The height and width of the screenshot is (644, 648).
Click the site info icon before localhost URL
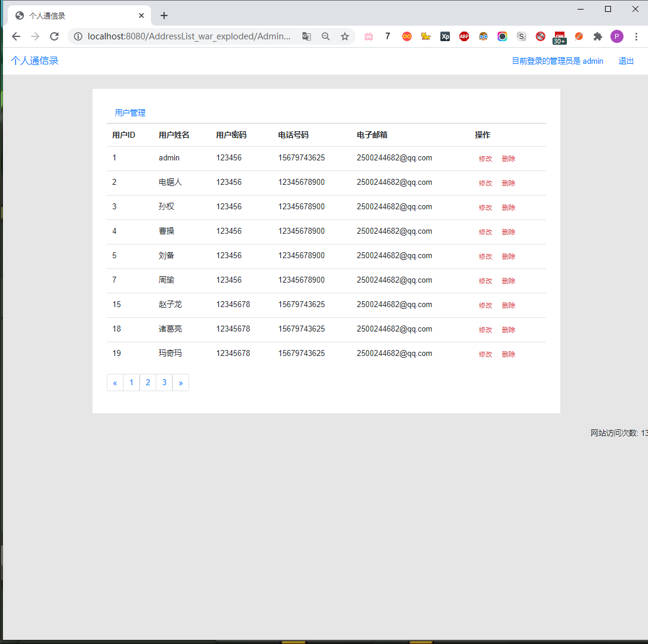pos(78,36)
